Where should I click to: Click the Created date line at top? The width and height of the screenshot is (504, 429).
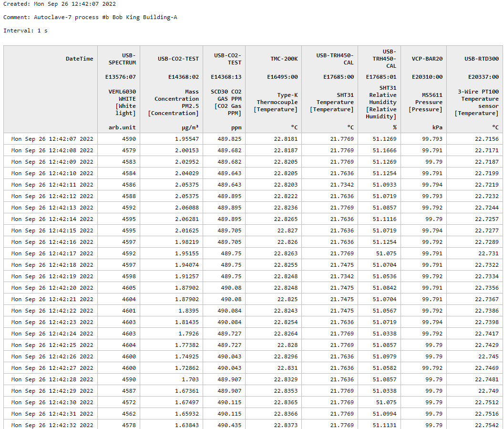(60, 4)
